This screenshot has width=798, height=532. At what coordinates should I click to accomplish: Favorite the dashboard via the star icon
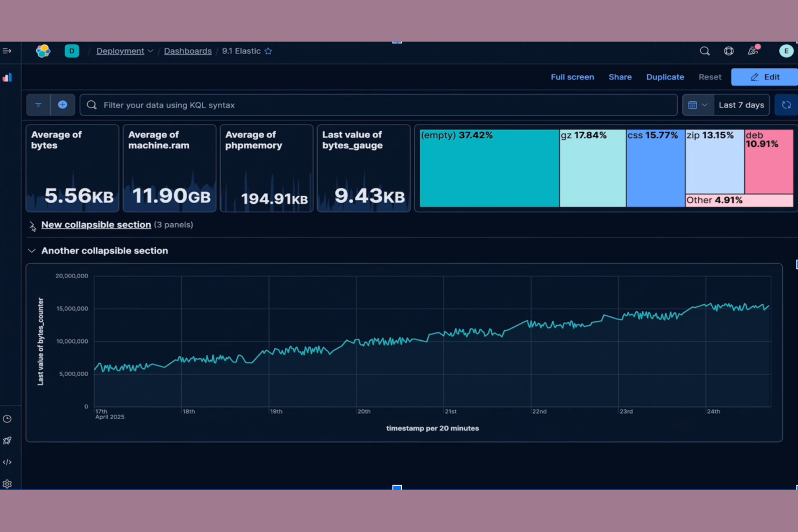[268, 51]
